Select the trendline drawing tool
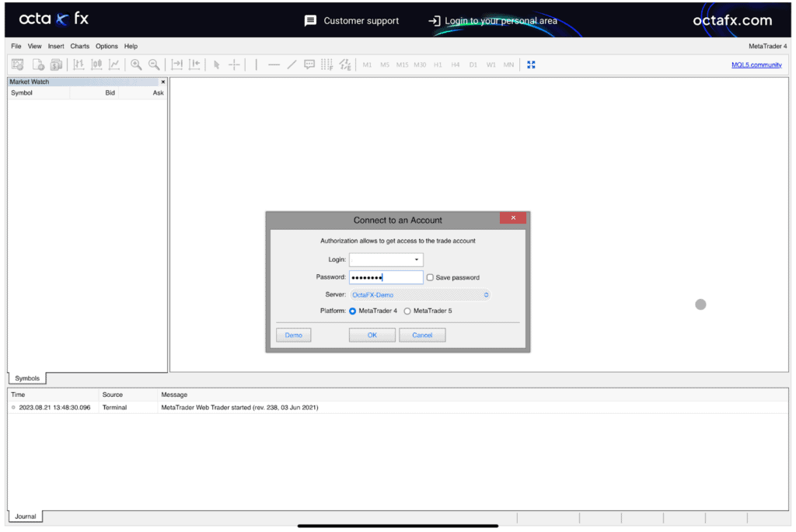Viewport: 796px width, 532px height. point(292,64)
